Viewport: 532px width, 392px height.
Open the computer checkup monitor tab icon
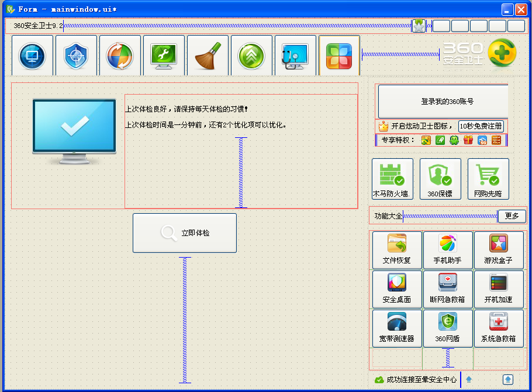[32, 55]
